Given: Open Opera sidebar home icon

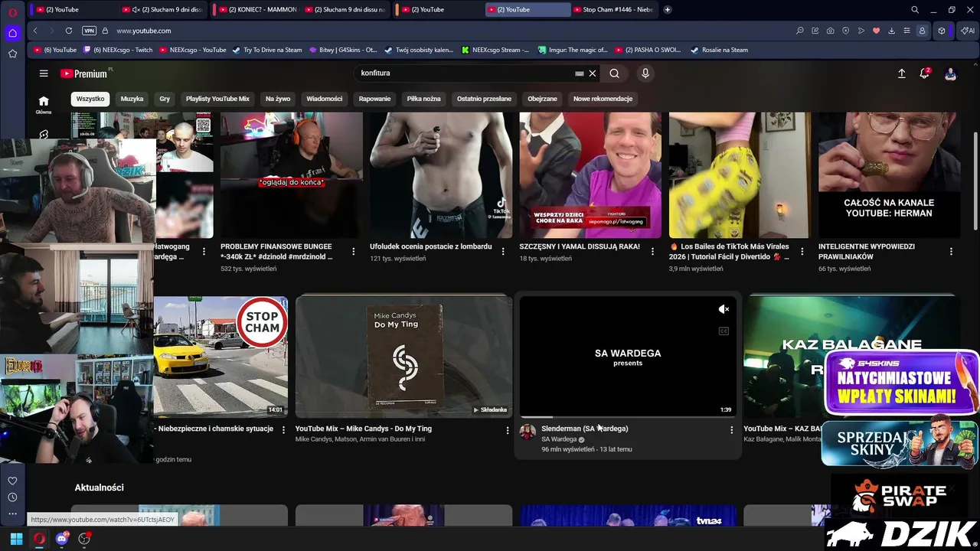Looking at the screenshot, I should (x=12, y=33).
